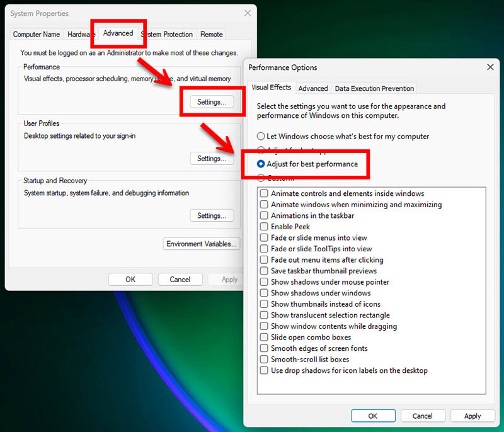Image resolution: width=504 pixels, height=432 pixels.
Task: Open the Visual Effects tab
Action: pyautogui.click(x=272, y=88)
